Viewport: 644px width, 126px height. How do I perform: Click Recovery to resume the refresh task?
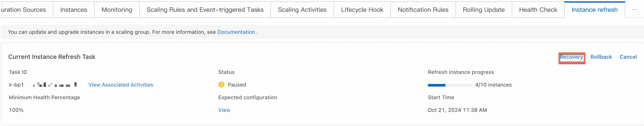[x=571, y=57]
